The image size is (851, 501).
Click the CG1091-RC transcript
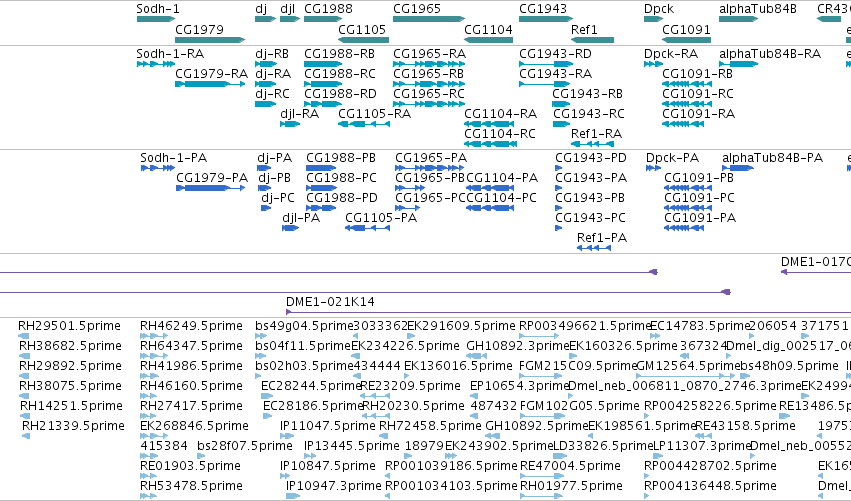coord(687,104)
